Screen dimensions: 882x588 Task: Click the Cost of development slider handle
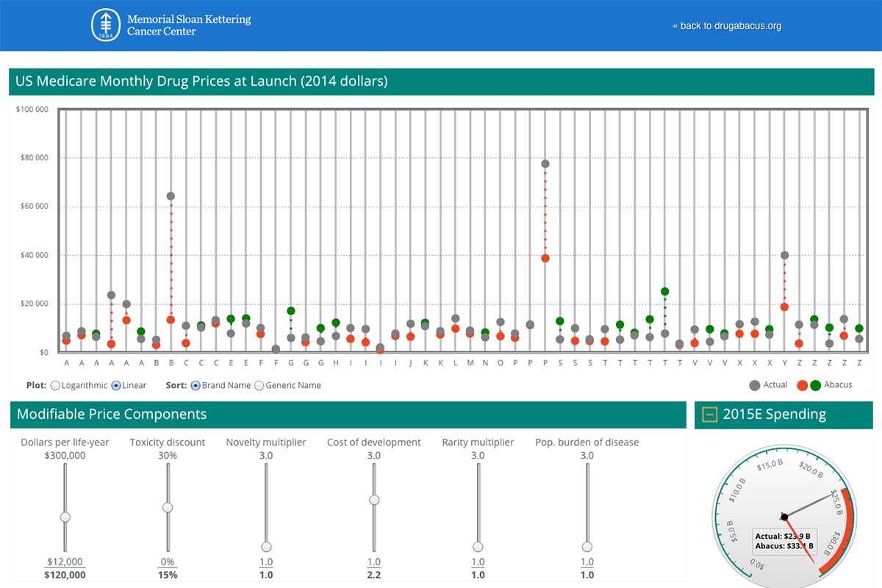(374, 500)
